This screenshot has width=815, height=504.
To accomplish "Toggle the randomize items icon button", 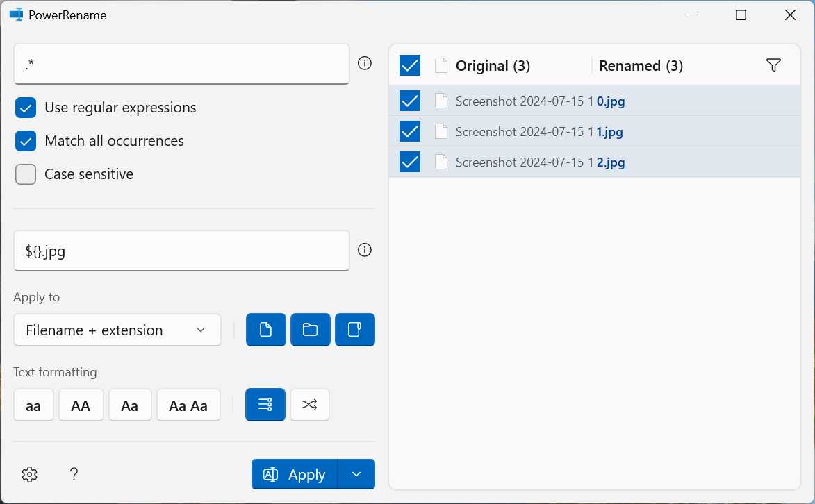I will [309, 405].
